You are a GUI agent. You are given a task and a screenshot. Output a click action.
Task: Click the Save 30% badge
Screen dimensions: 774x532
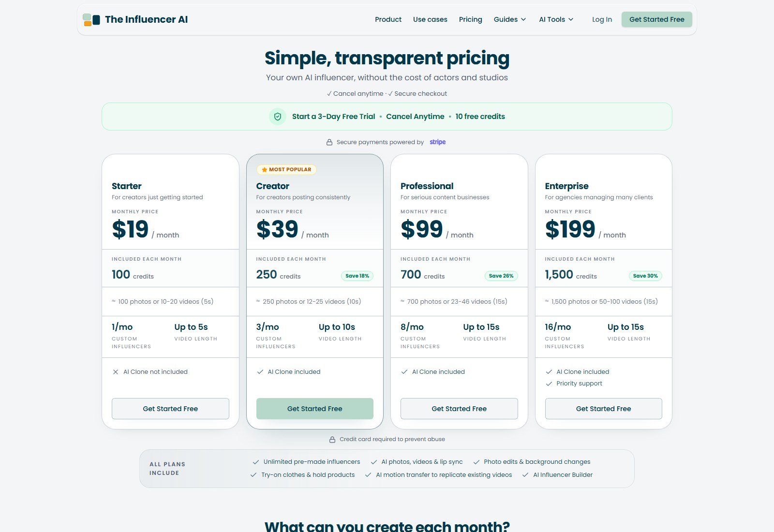tap(646, 276)
